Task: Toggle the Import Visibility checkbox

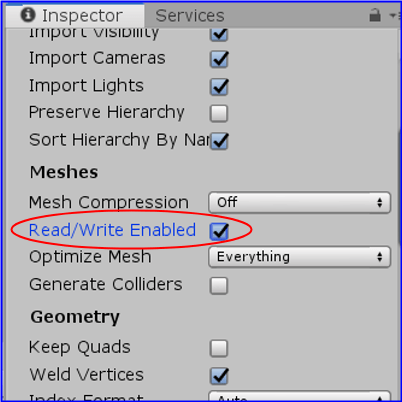Action: (219, 34)
